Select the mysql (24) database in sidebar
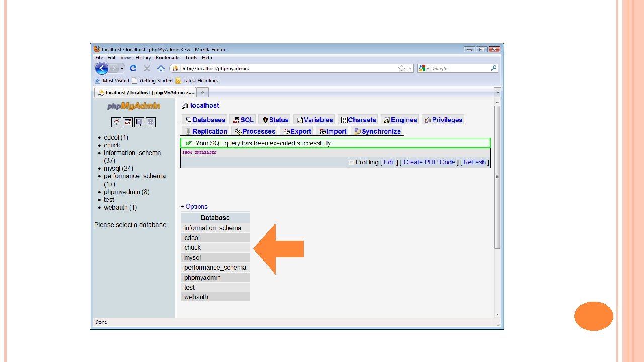The image size is (644, 362). pos(118,168)
